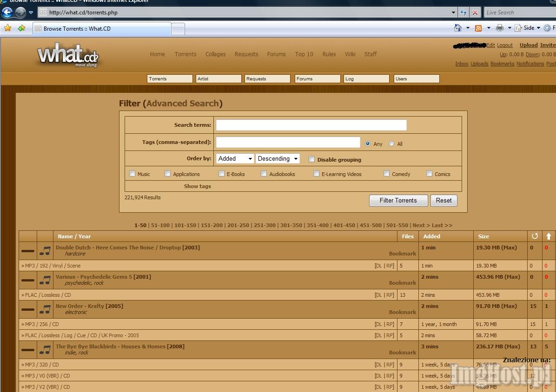This screenshot has width=556, height=392.
Task: Check the Music category checkbox
Action: (x=132, y=174)
